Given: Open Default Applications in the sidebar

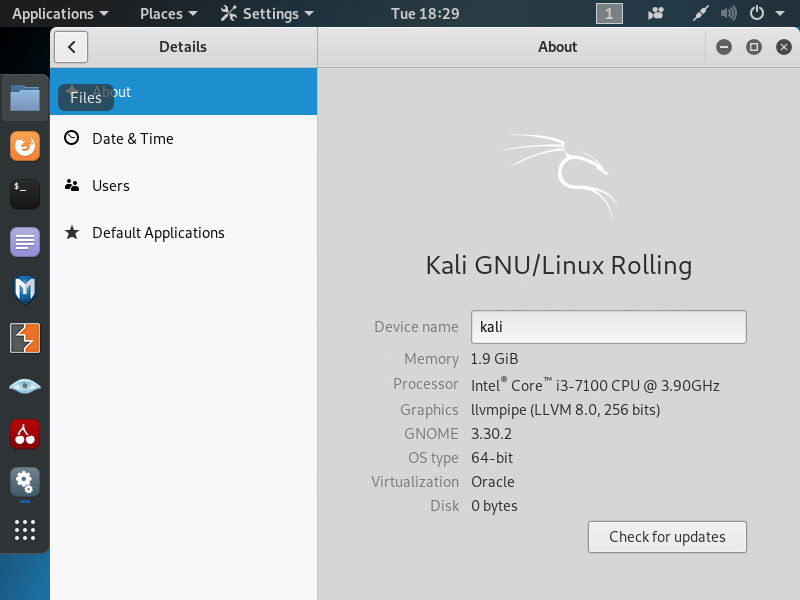Looking at the screenshot, I should point(184,233).
